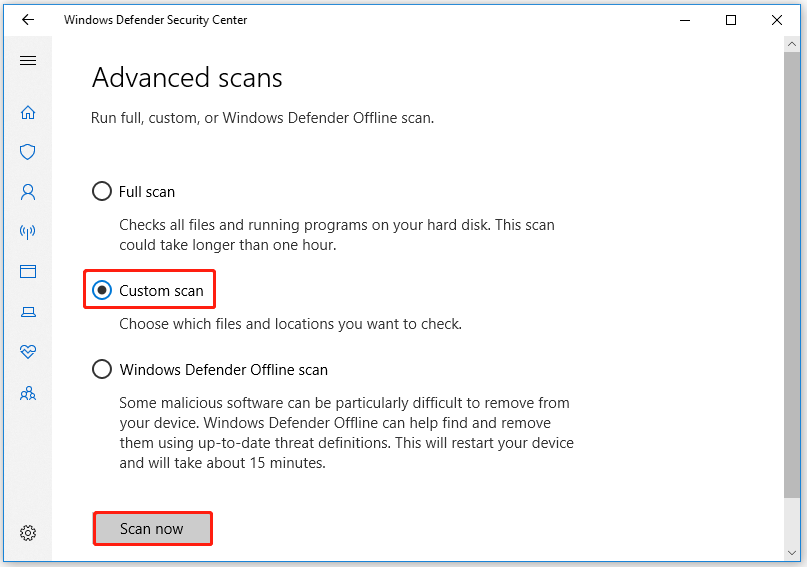Image resolution: width=807 pixels, height=567 pixels.
Task: Open Virus & threat protection shield icon
Action: [28, 152]
